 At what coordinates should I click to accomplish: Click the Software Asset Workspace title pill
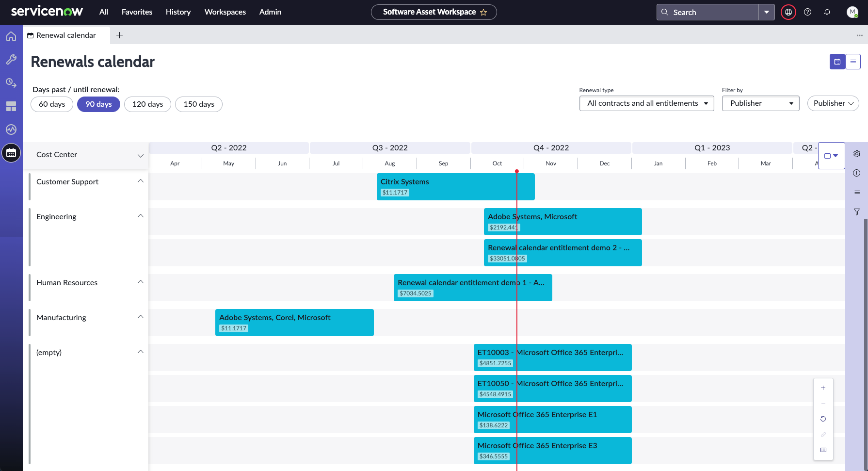434,12
